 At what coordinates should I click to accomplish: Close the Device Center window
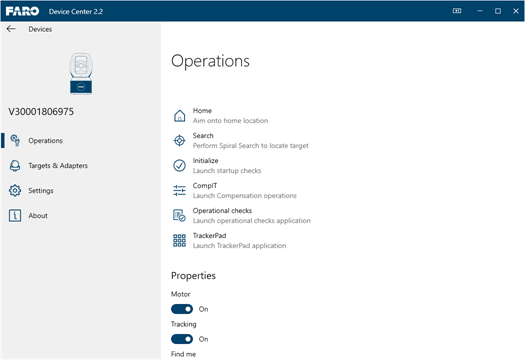516,11
